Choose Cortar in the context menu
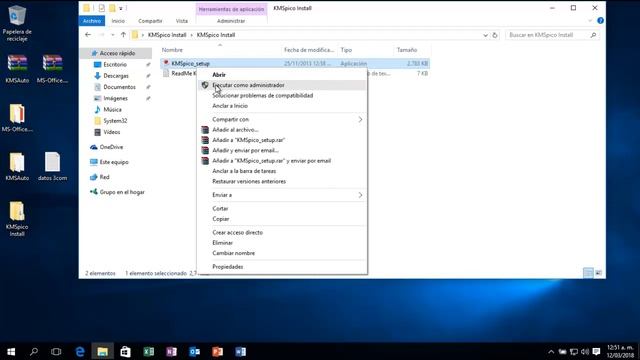The width and height of the screenshot is (640, 360). (282, 209)
